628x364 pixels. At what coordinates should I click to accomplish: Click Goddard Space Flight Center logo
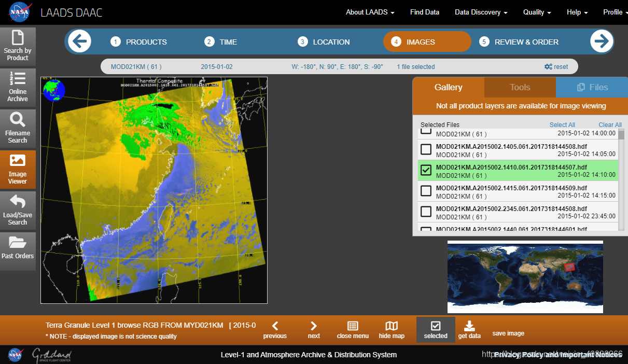52,355
